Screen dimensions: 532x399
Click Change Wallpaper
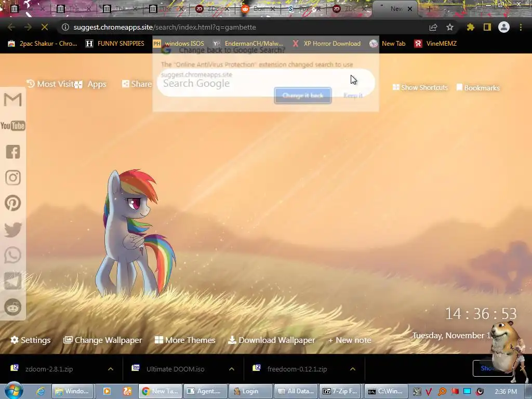tap(102, 340)
